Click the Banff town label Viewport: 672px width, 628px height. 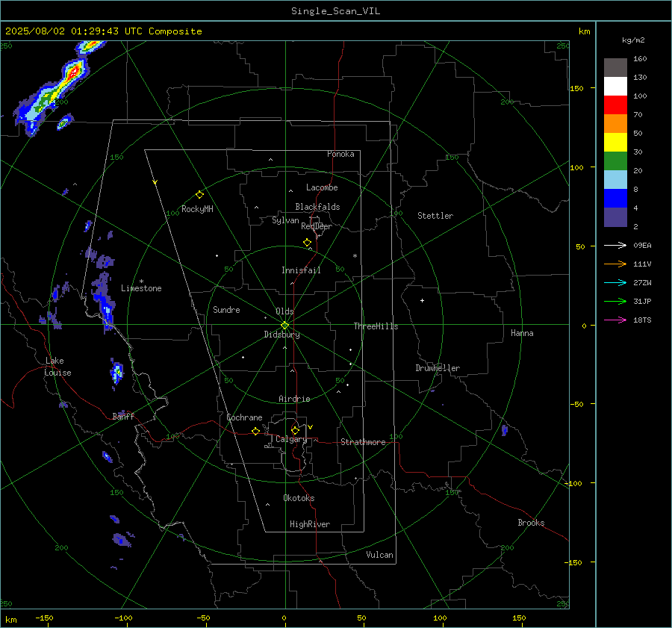[123, 416]
